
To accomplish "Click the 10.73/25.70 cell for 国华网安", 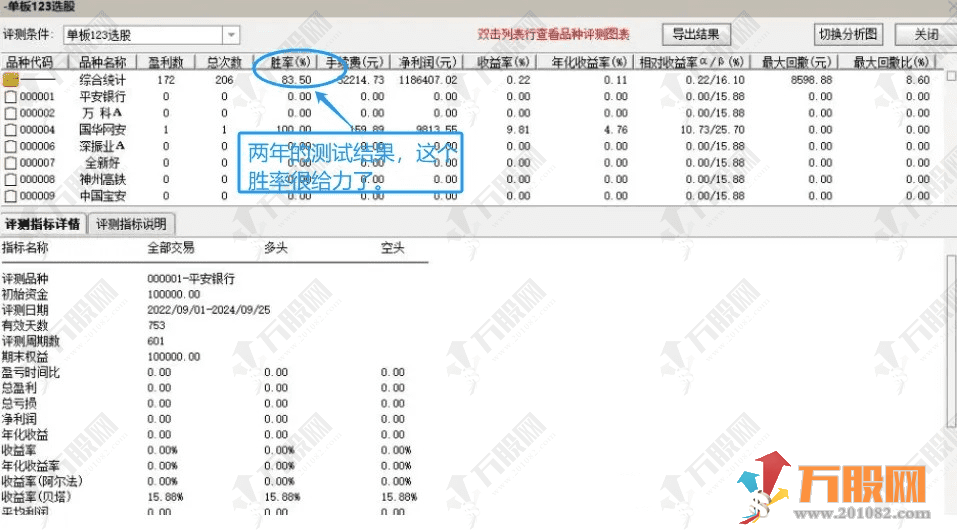I will [x=712, y=129].
